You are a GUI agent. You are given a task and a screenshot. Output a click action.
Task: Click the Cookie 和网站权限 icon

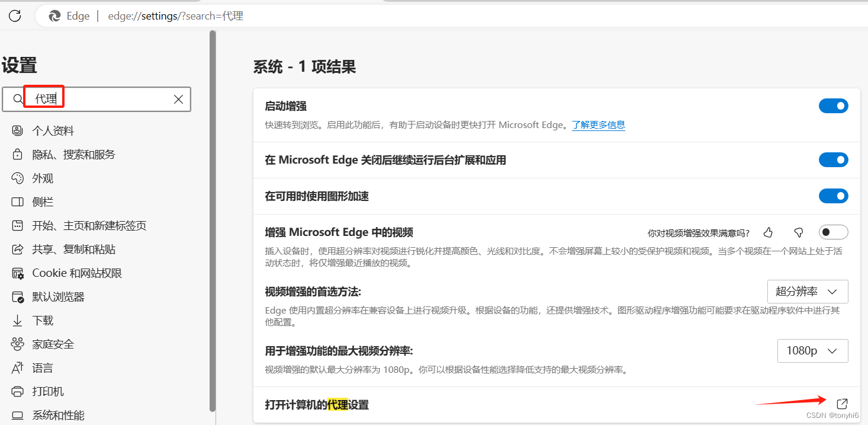click(x=18, y=273)
